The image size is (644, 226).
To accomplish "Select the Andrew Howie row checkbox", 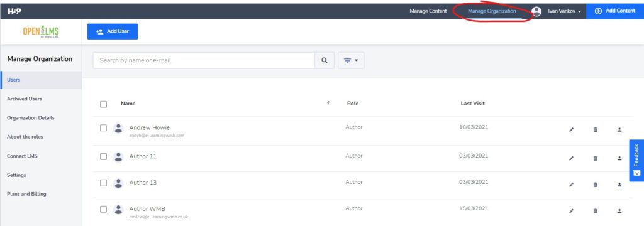I will pyautogui.click(x=104, y=128).
